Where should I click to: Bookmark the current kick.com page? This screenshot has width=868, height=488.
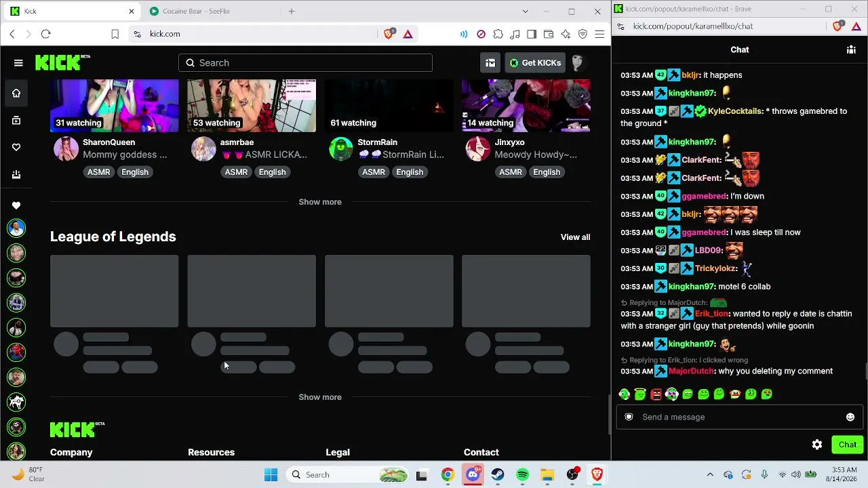coord(115,34)
